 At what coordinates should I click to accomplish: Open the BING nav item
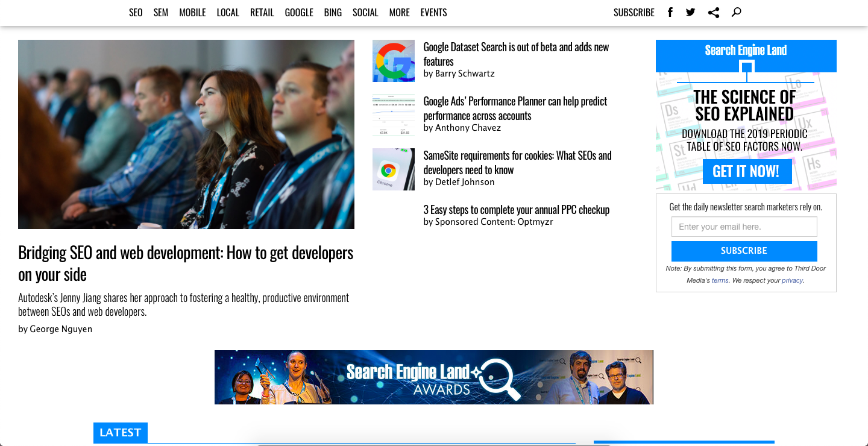coord(333,13)
